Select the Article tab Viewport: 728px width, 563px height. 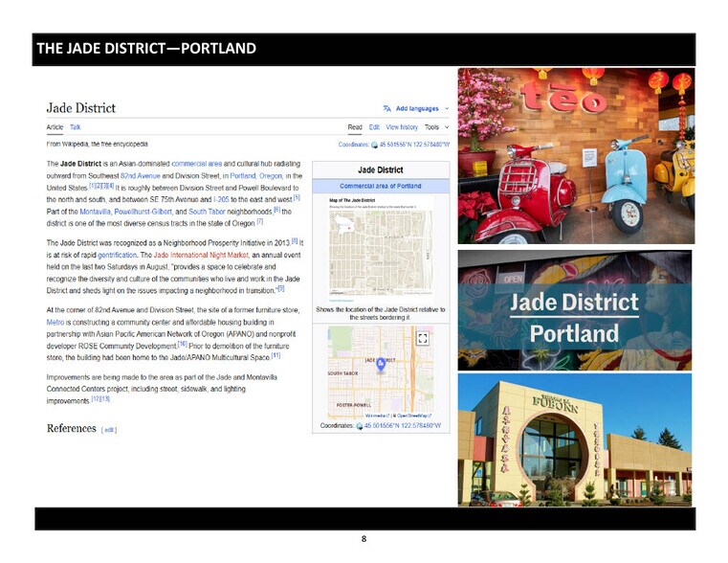pos(55,126)
